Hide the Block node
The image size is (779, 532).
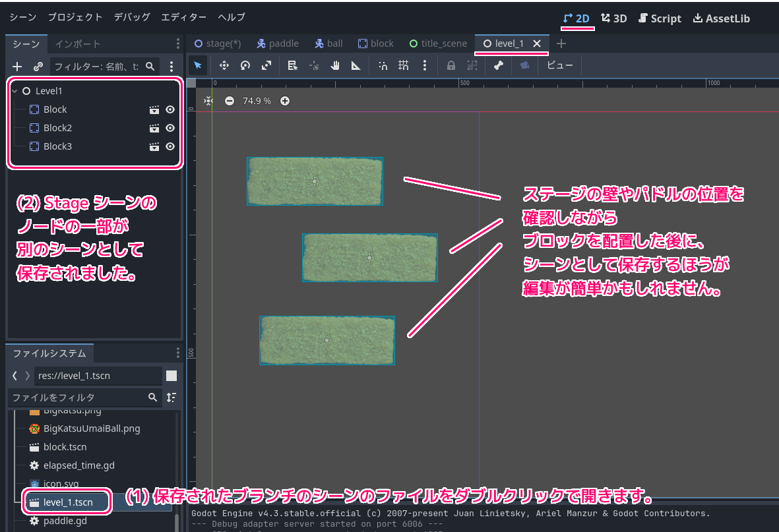(170, 109)
